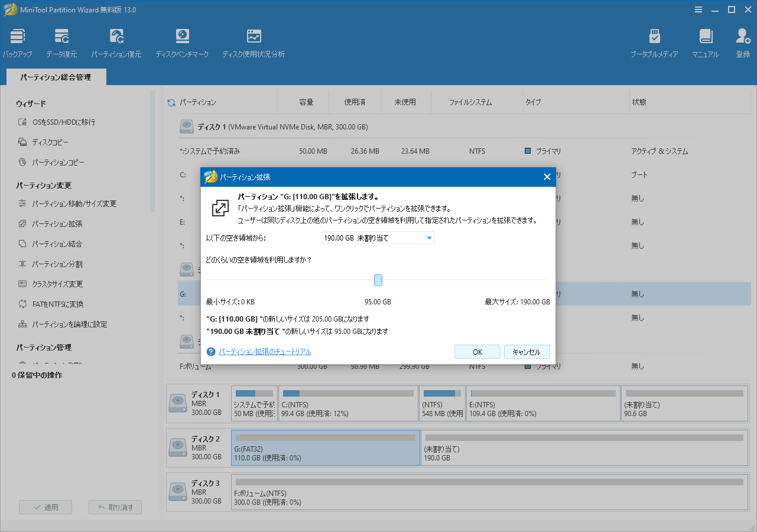Open the パーティション拡張のチュートリアル link
Image resolution: width=757 pixels, height=532 pixels.
[x=264, y=351]
